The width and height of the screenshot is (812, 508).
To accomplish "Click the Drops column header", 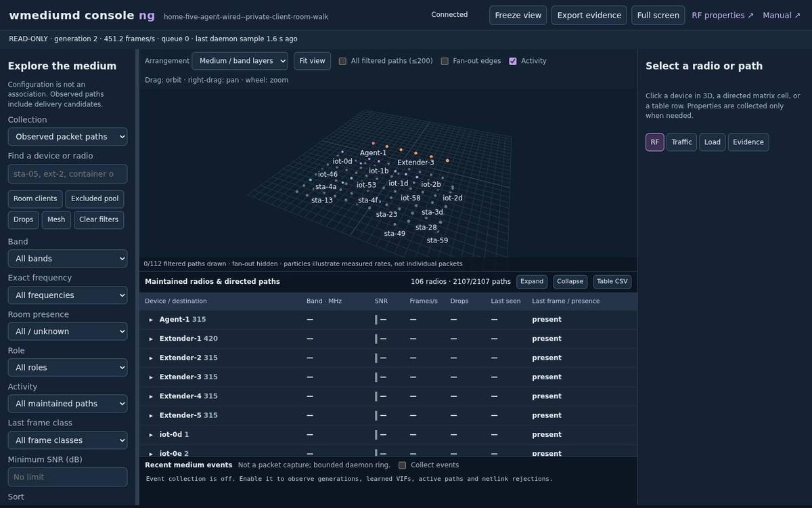I will pyautogui.click(x=459, y=301).
